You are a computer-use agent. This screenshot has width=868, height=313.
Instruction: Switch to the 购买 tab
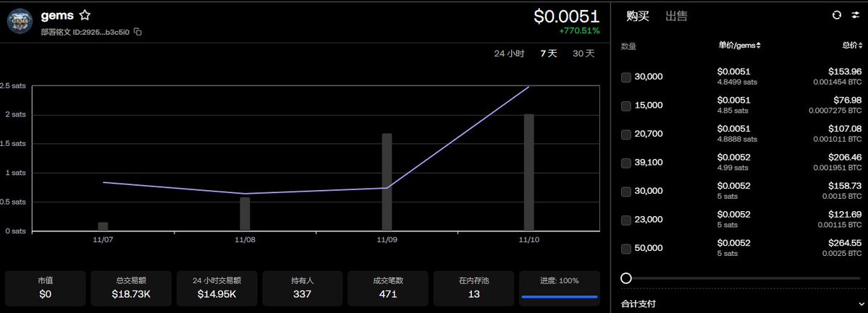coord(637,16)
